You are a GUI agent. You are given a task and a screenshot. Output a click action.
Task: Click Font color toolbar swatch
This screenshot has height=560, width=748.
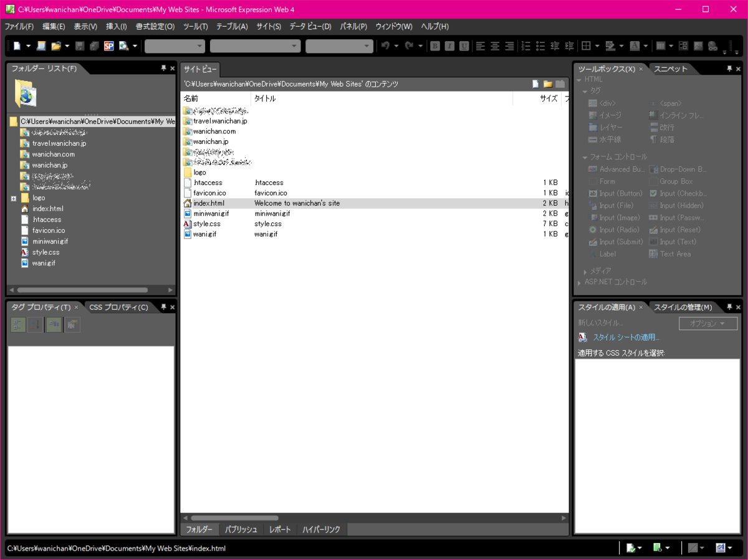(633, 45)
